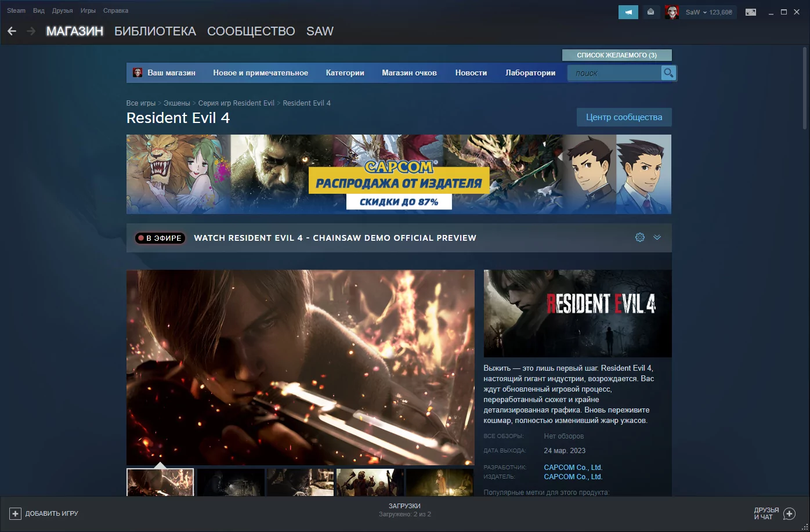The width and height of the screenshot is (810, 532).
Task: Open Лаборатории in store nav
Action: point(530,73)
